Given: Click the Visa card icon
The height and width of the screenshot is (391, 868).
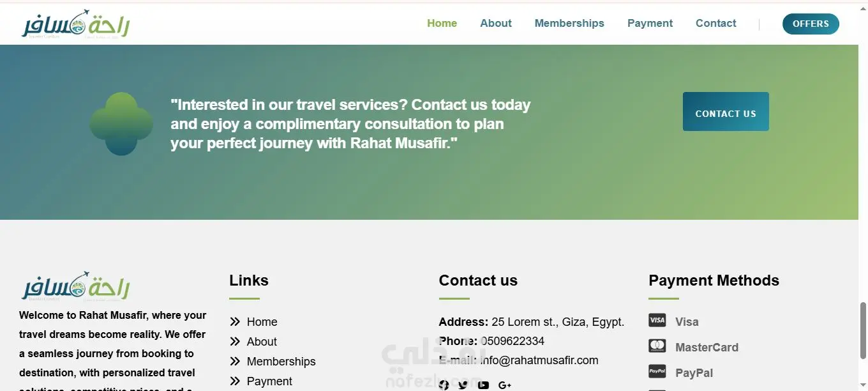Looking at the screenshot, I should 657,321.
